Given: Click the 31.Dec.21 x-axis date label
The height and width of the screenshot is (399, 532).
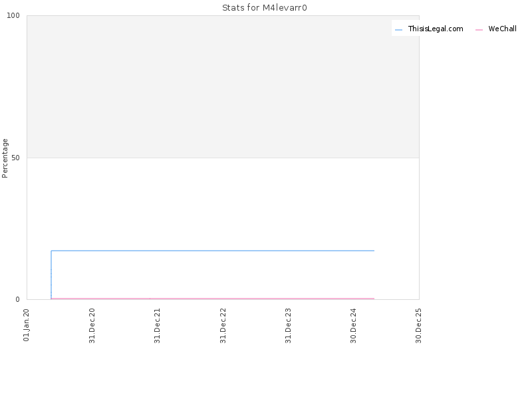Looking at the screenshot, I should [x=157, y=326].
